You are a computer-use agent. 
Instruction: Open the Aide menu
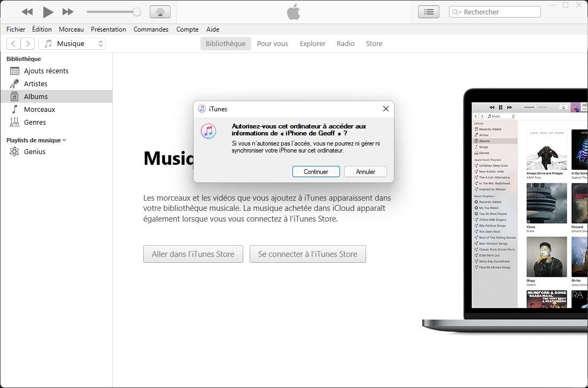213,29
